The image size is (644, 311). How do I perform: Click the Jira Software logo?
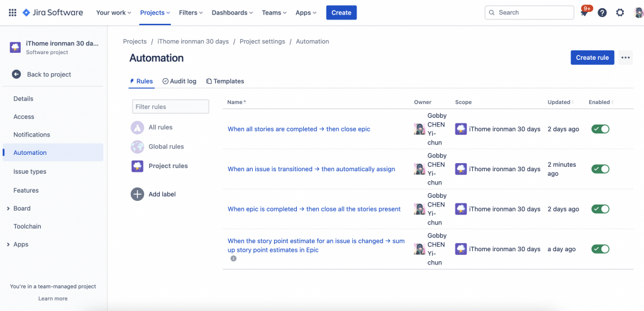point(53,13)
